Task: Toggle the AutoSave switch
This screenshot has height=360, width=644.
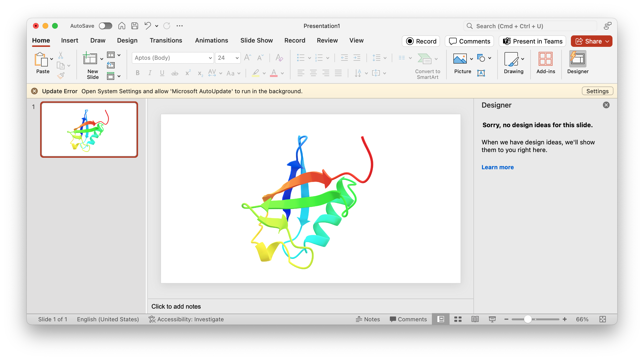Action: (105, 26)
